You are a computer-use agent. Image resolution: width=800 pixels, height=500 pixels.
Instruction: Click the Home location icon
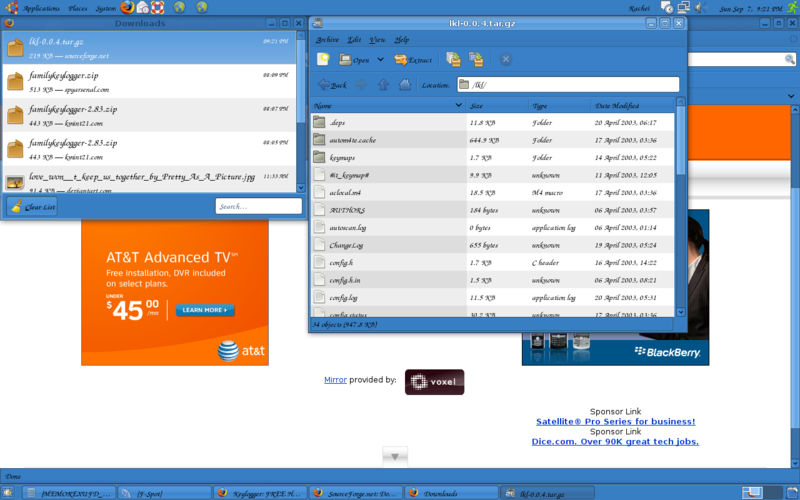coord(405,85)
